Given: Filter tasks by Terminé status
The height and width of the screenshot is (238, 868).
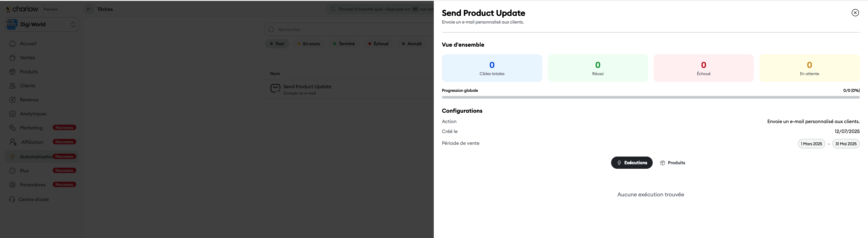Looking at the screenshot, I should click(344, 44).
